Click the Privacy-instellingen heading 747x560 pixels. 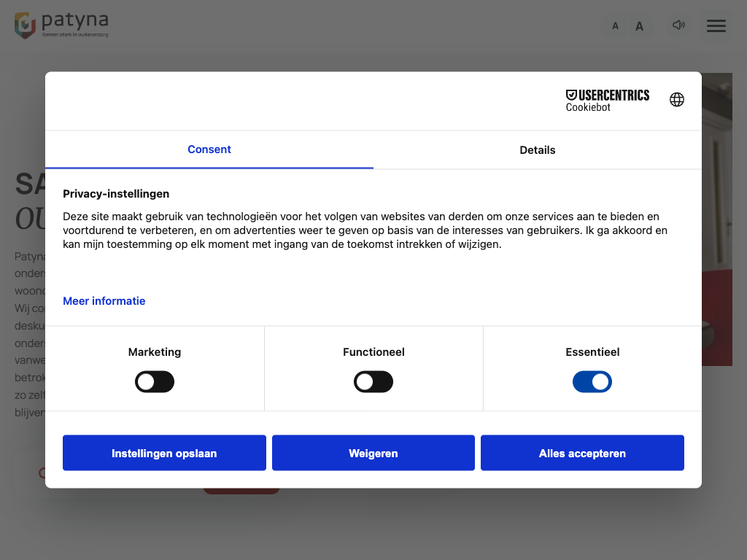tap(116, 194)
